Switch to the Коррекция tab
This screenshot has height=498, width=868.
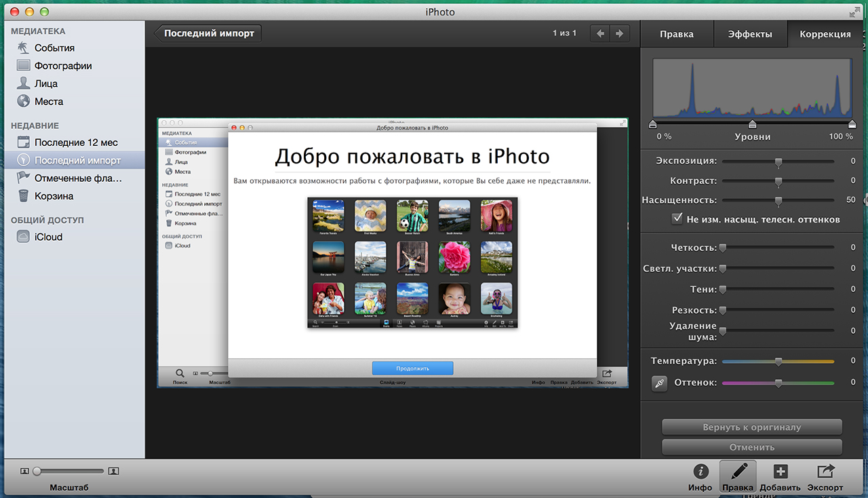[825, 34]
